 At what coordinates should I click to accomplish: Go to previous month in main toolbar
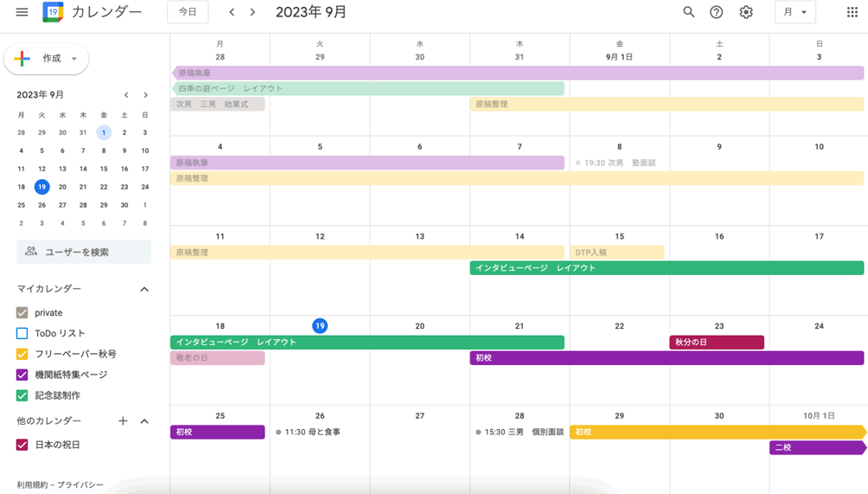[232, 12]
